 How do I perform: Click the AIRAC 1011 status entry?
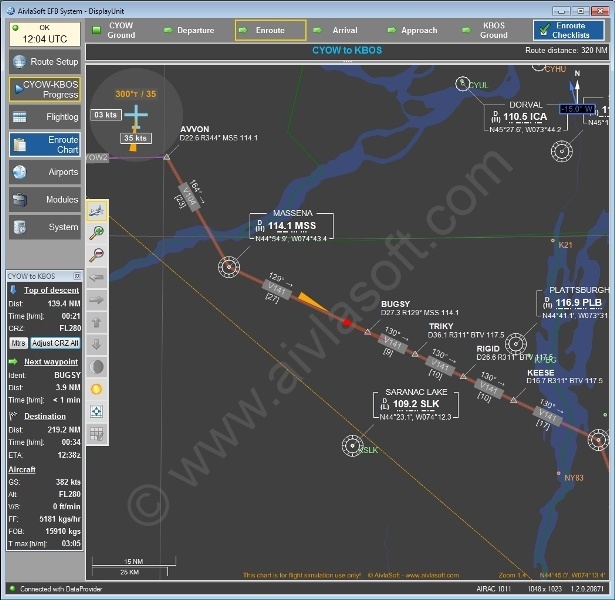(493, 589)
